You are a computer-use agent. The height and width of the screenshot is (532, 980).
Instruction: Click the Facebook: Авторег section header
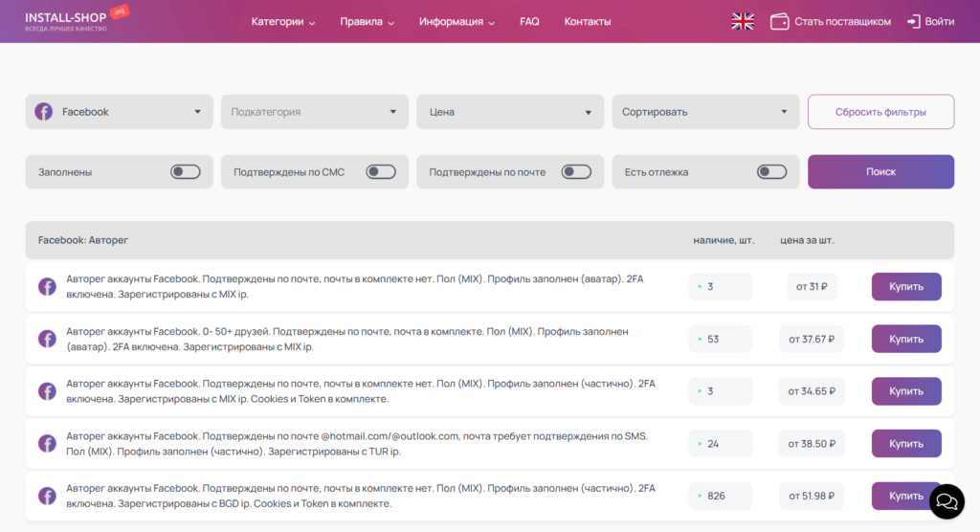point(83,240)
